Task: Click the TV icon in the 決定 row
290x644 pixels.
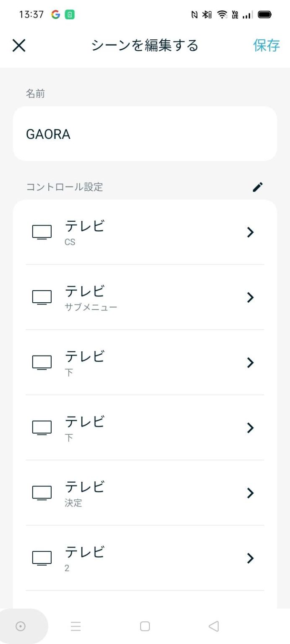Action: pos(42,493)
